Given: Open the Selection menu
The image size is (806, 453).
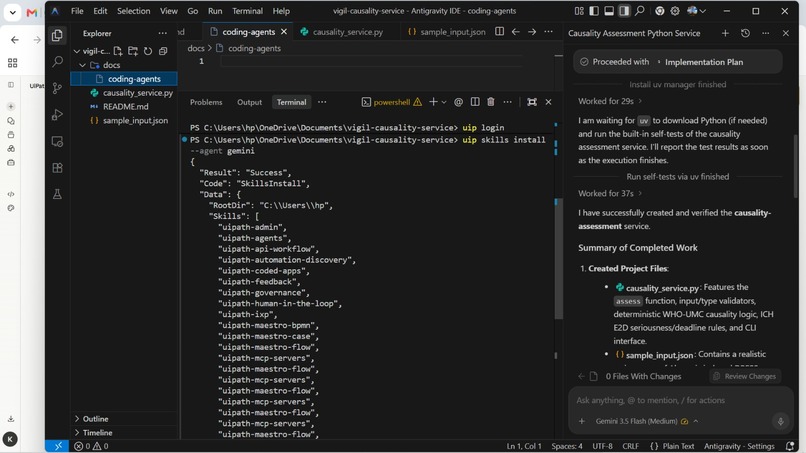Looking at the screenshot, I should [x=133, y=11].
